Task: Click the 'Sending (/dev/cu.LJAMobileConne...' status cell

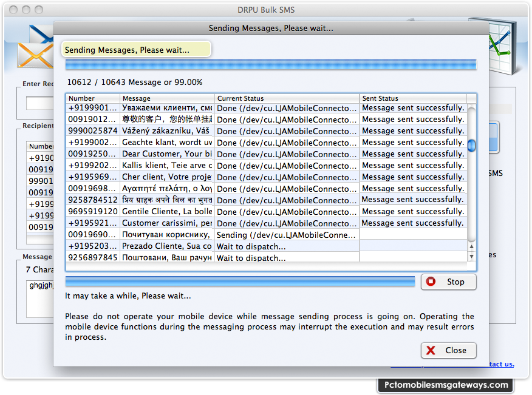Action: (x=287, y=235)
